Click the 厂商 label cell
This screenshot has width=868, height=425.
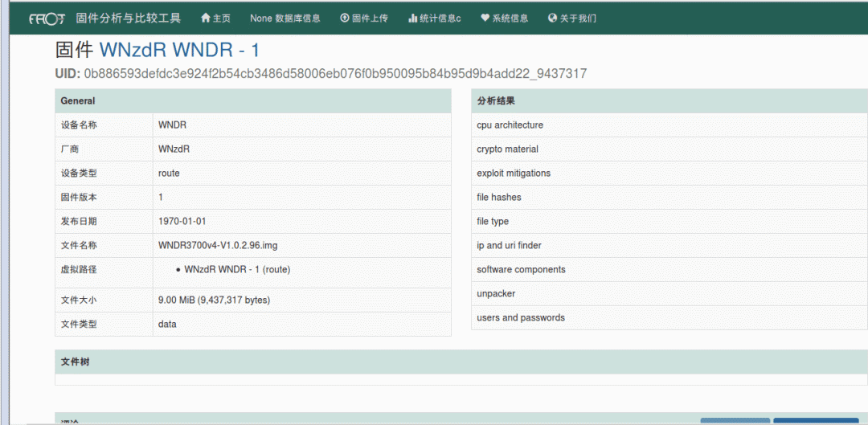pyautogui.click(x=104, y=149)
